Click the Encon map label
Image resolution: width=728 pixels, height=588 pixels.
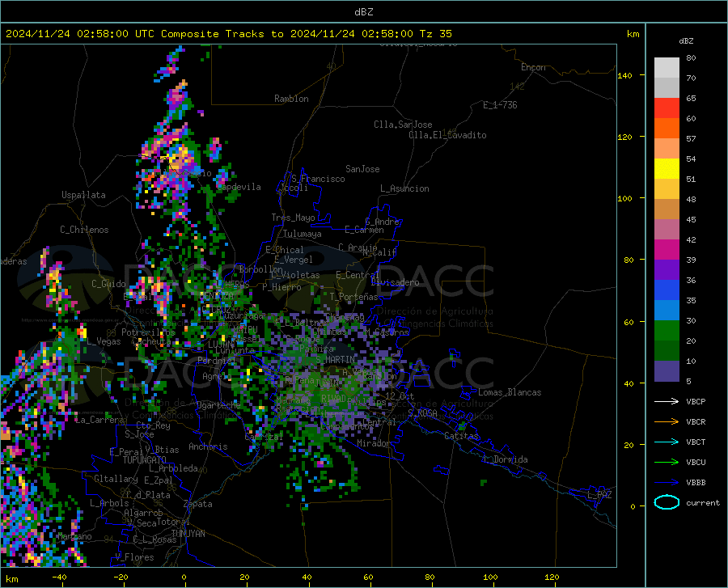[533, 67]
